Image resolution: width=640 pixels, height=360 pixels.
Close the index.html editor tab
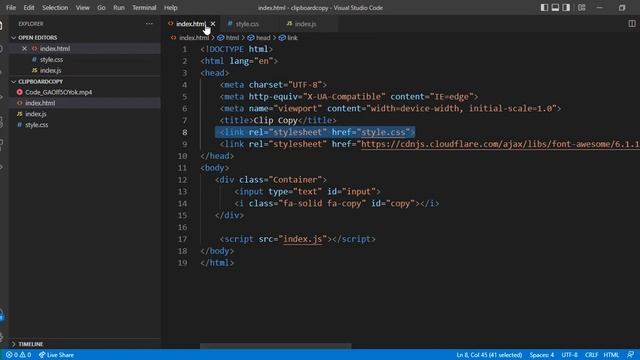point(213,24)
